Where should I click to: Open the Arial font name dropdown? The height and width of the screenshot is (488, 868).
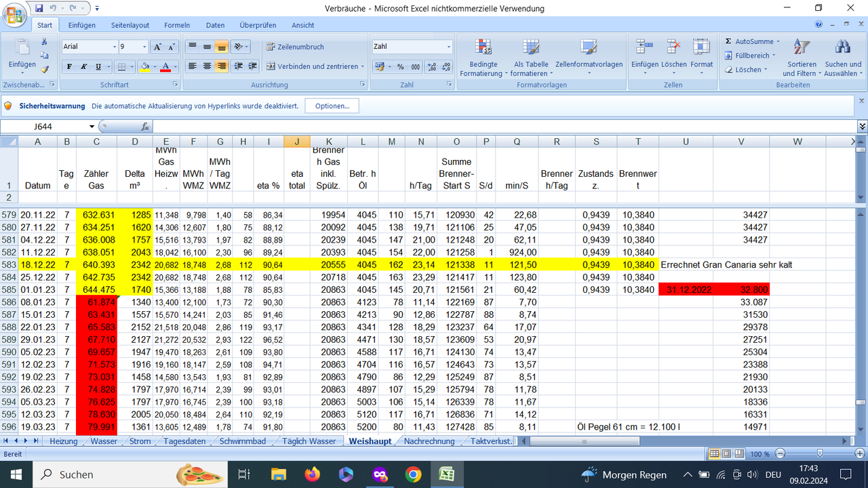tap(113, 47)
